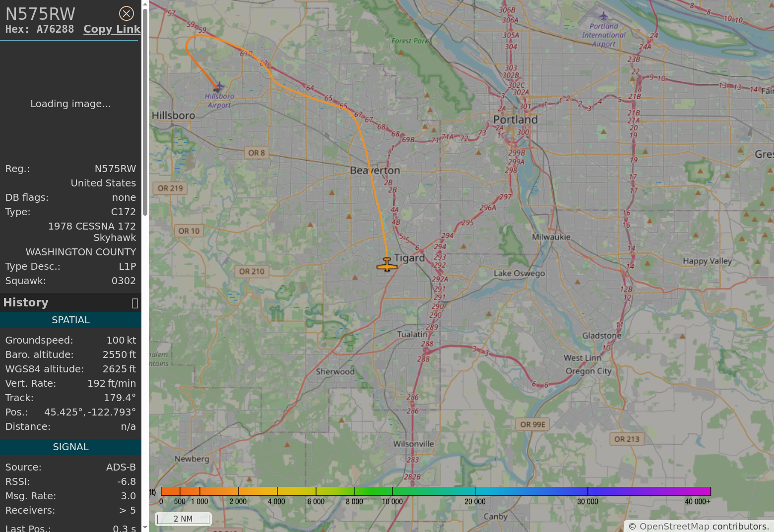Click the Hex A76288 identifier text
Image resolution: width=774 pixels, height=532 pixels.
40,29
